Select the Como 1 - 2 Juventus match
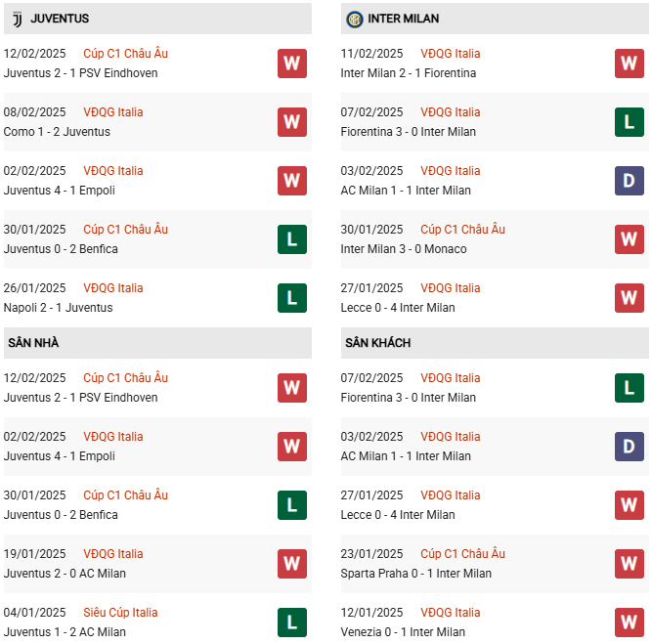 coord(57,132)
